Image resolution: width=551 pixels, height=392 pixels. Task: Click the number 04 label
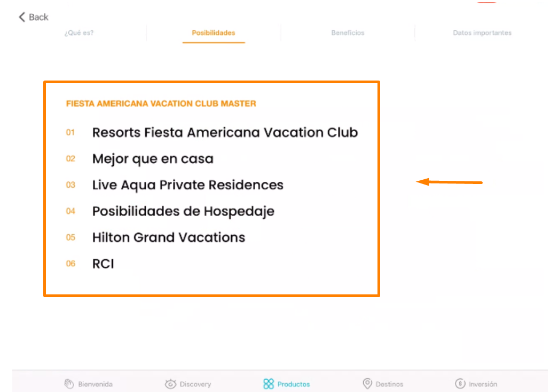click(x=70, y=211)
